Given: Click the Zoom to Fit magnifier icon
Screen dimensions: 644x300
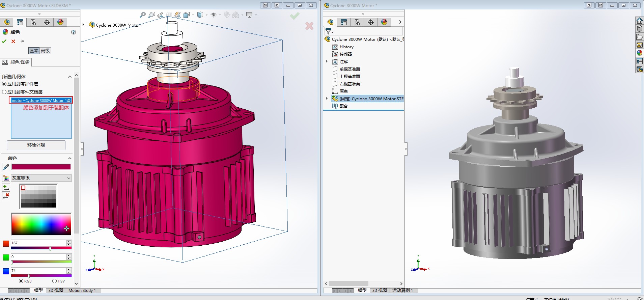Looking at the screenshot, I should (143, 15).
